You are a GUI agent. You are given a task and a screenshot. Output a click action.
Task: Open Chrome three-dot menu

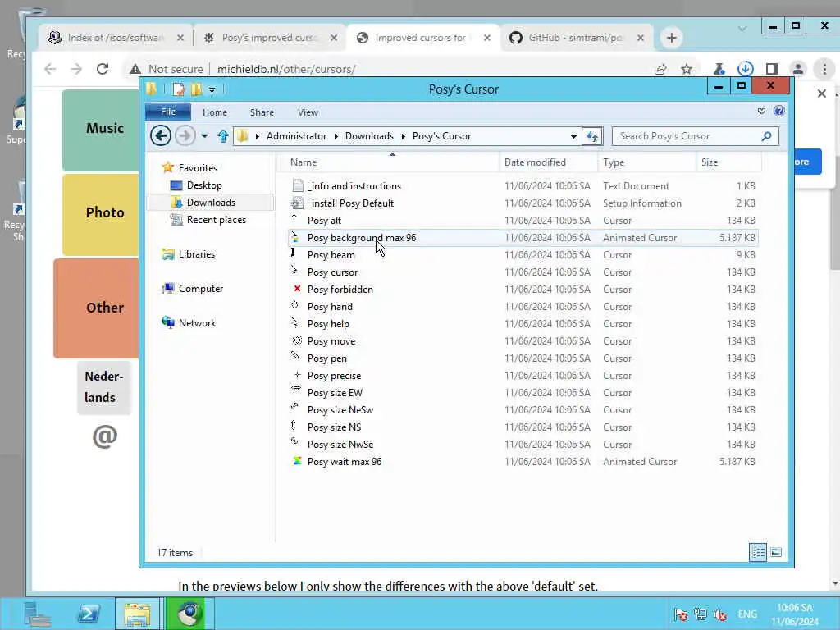[x=824, y=69]
